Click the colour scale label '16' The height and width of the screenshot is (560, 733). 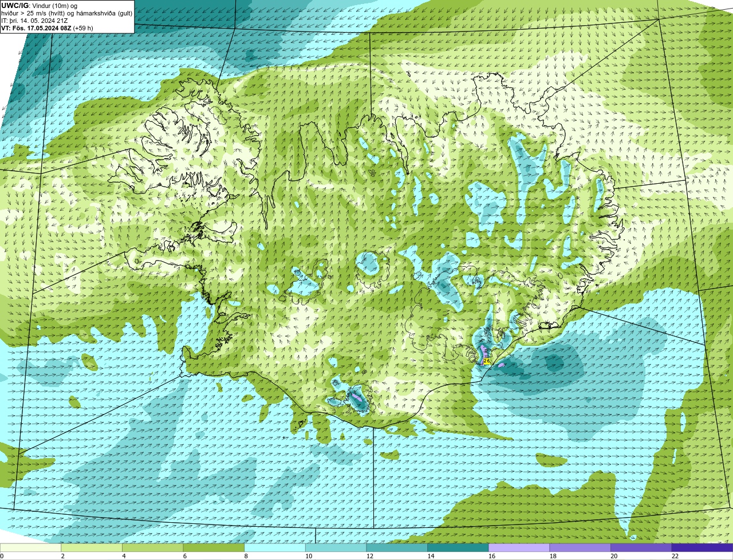(492, 556)
